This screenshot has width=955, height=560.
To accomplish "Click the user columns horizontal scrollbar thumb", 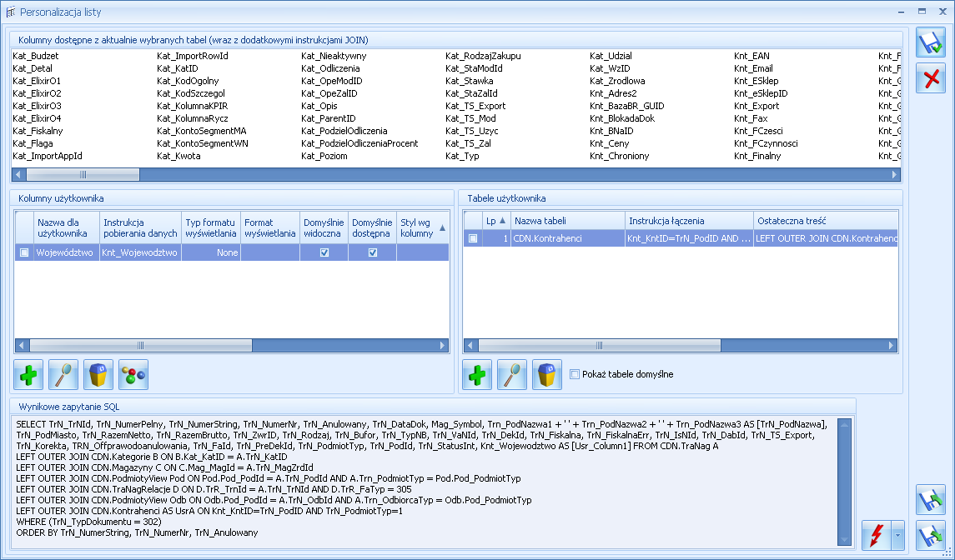I will click(141, 346).
